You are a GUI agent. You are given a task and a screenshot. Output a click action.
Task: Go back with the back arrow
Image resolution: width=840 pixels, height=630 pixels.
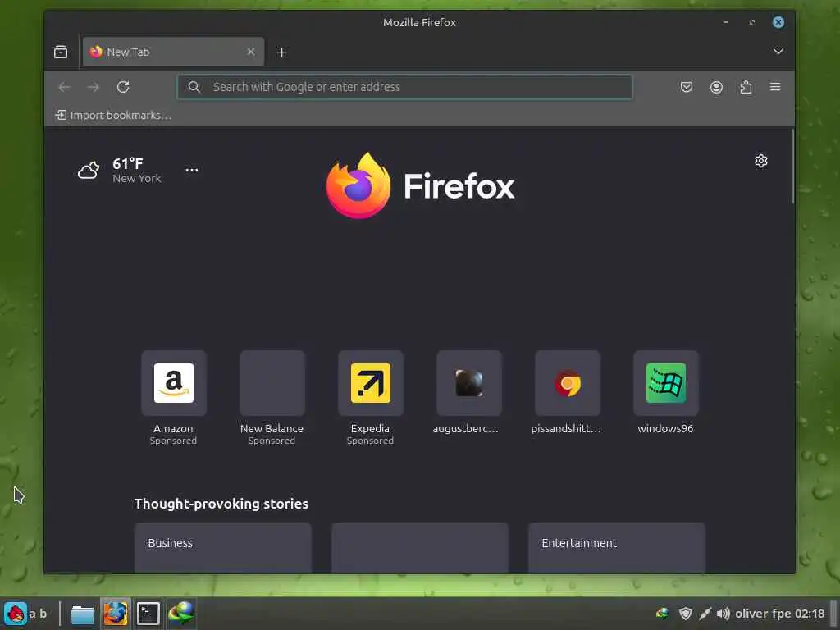click(64, 87)
